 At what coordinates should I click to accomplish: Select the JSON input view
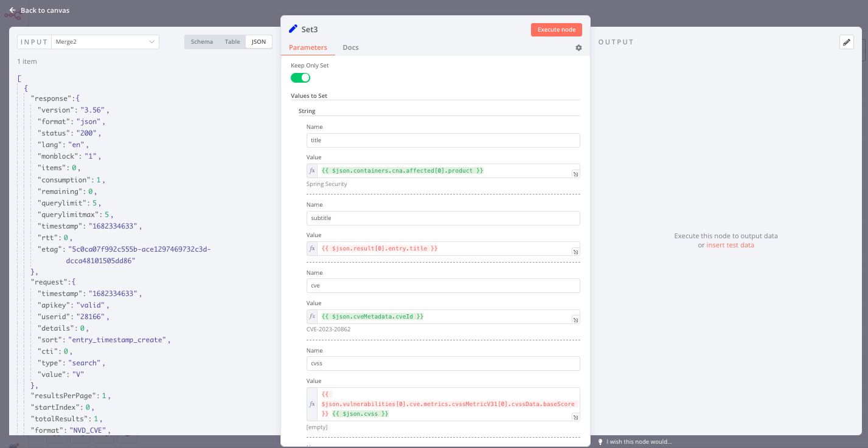pyautogui.click(x=259, y=42)
